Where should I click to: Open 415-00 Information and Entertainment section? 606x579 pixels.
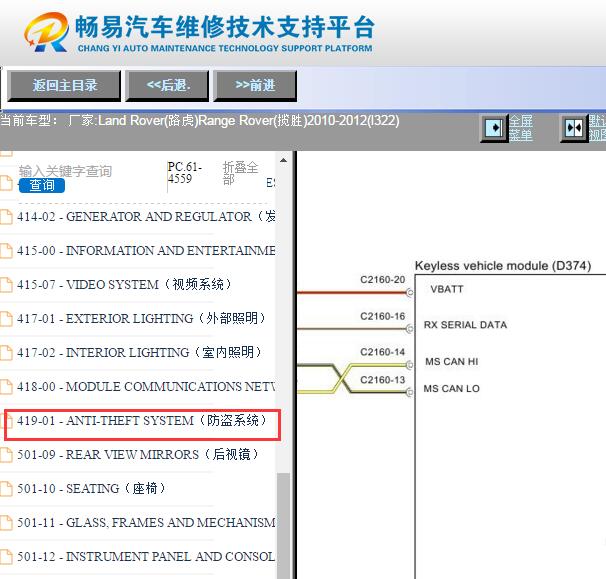[146, 250]
